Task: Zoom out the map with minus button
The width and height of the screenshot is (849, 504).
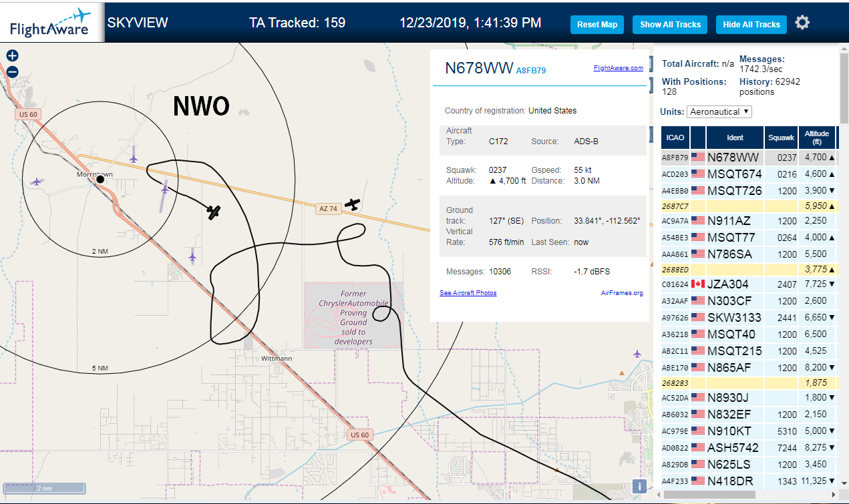Action: [x=12, y=72]
